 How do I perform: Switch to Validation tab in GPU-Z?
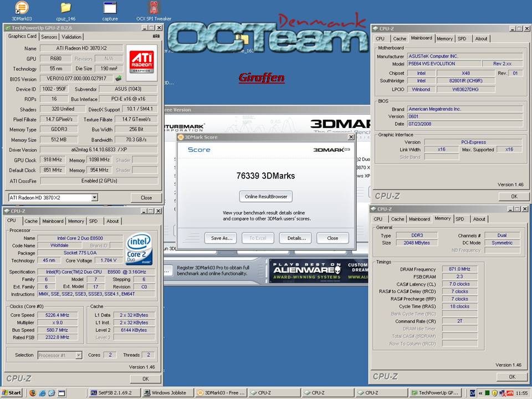click(x=71, y=37)
